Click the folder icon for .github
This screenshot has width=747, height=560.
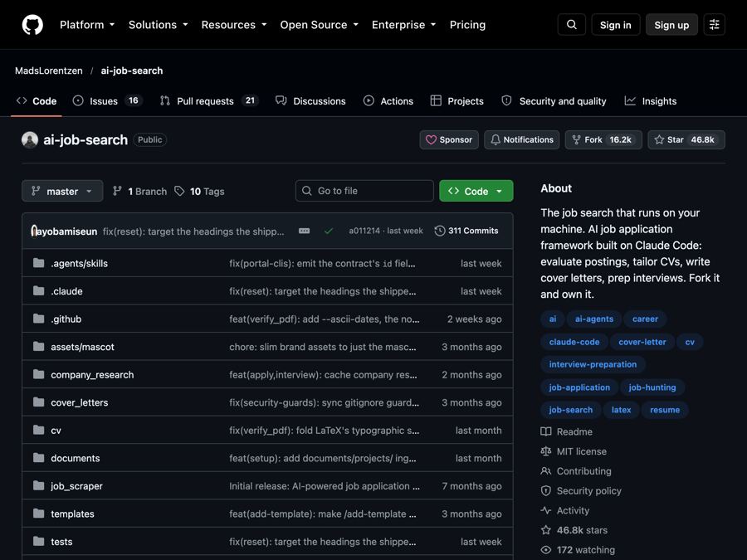tap(38, 319)
